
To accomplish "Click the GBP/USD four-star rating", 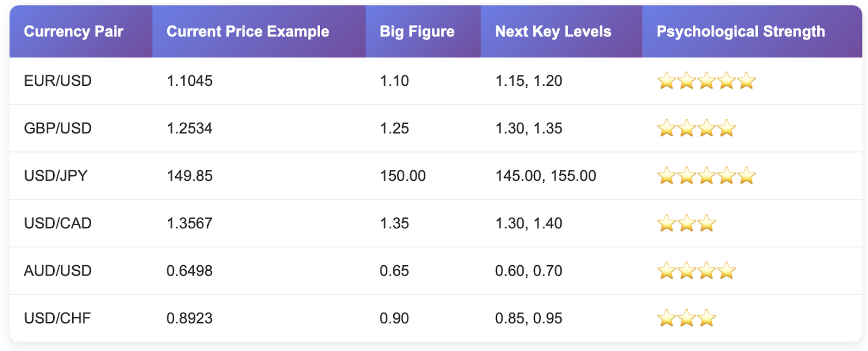I will [696, 129].
